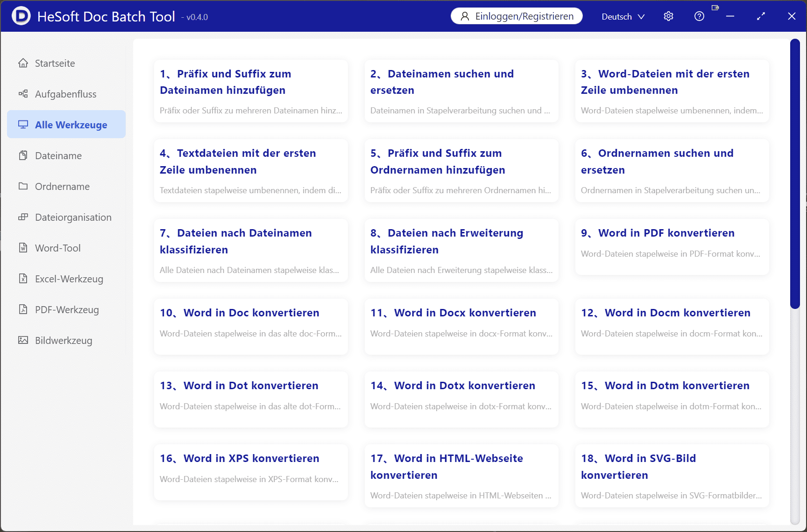Click the HeSoft logo icon
The height and width of the screenshot is (532, 807).
coord(21,16)
